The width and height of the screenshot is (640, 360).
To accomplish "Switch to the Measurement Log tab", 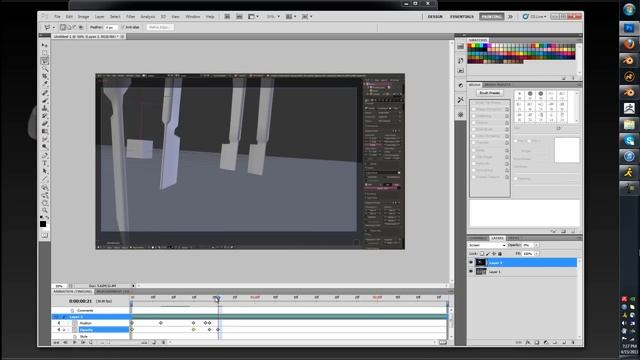I will pos(112,291).
